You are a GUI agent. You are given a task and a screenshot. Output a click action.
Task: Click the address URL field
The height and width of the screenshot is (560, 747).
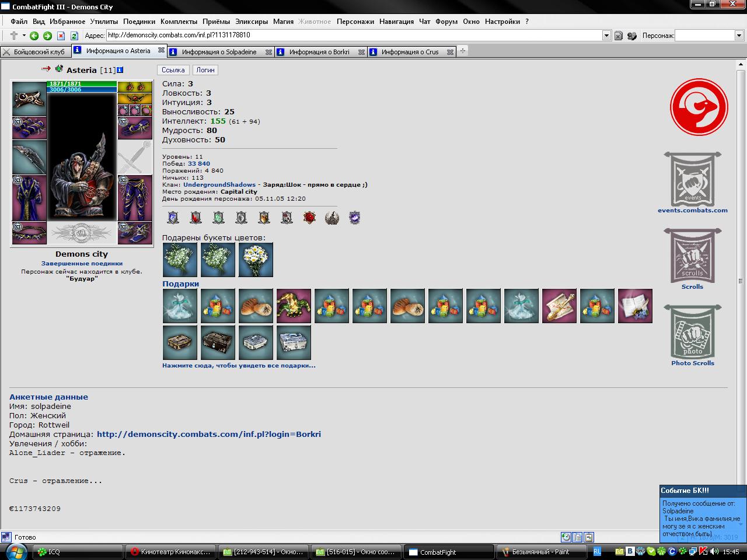[x=354, y=36]
